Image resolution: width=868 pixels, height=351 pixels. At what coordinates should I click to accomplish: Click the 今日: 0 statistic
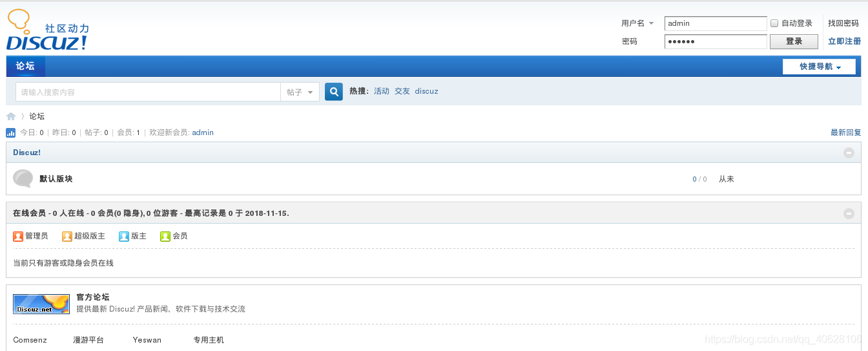pos(32,133)
